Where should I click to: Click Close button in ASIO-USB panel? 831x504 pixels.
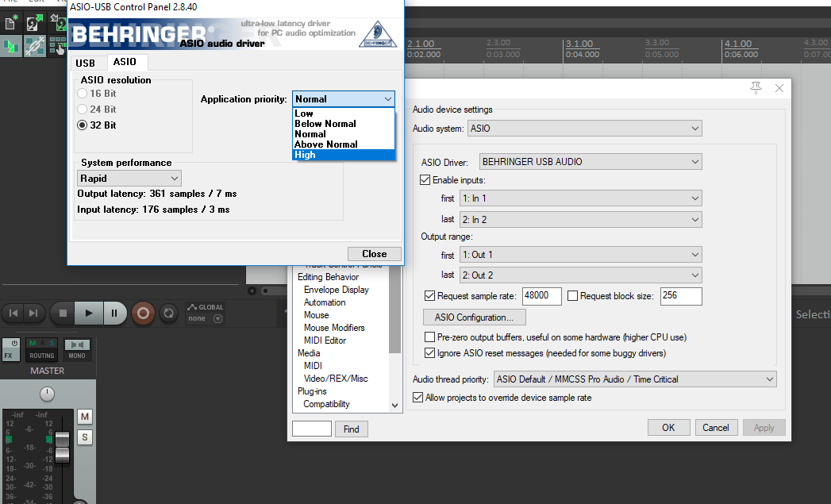click(374, 254)
